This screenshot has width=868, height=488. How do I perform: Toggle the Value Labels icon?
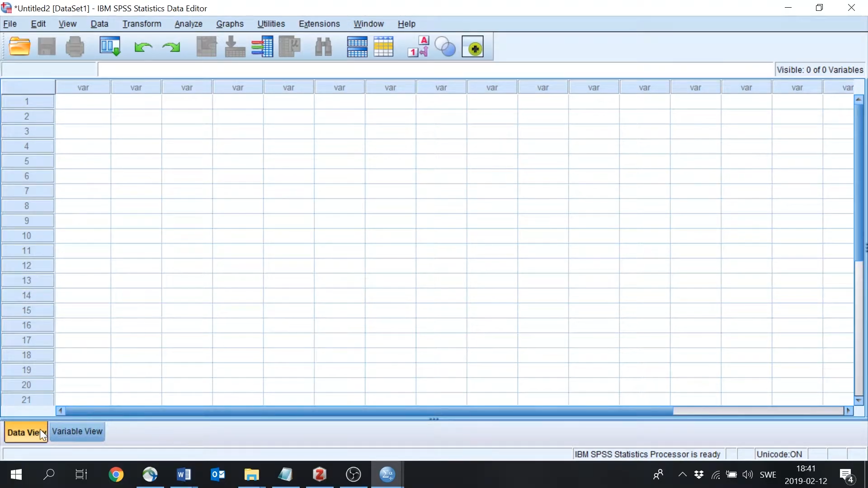click(x=418, y=47)
